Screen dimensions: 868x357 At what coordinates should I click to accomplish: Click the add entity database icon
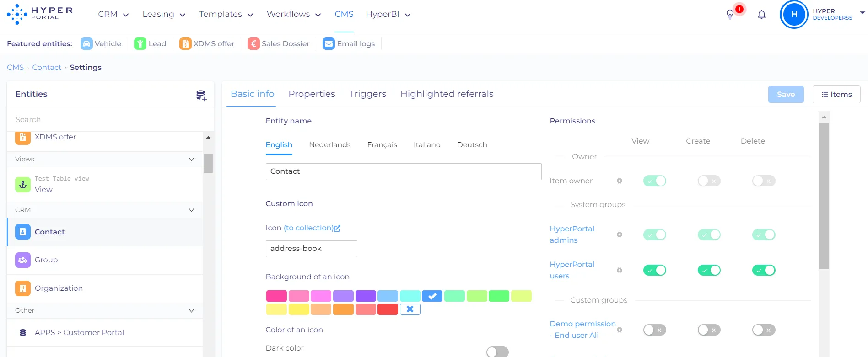(201, 95)
